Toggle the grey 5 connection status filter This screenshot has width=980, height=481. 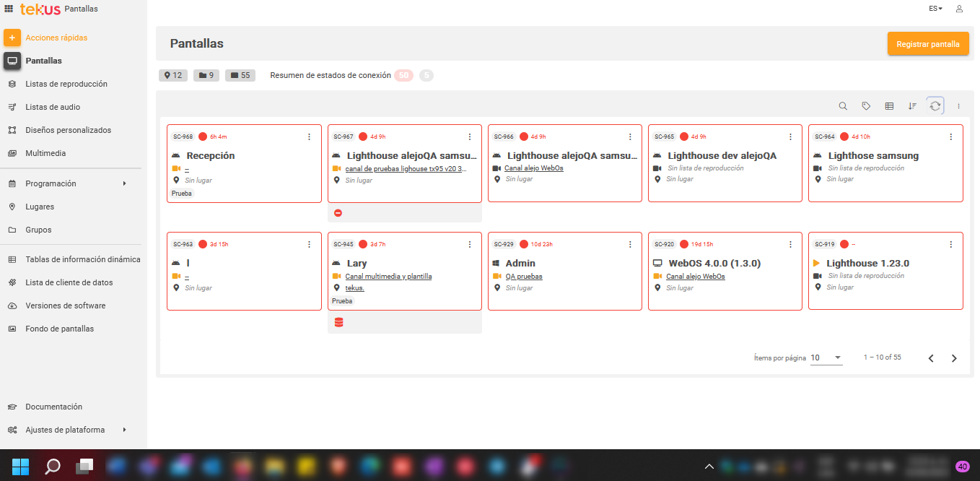[x=426, y=75]
